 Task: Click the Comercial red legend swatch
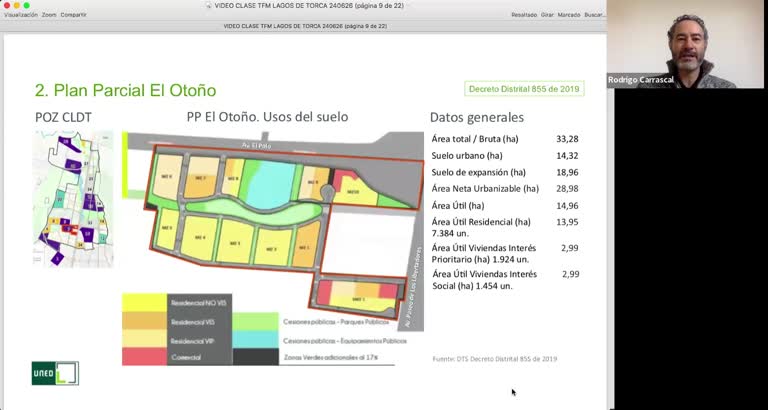click(144, 357)
